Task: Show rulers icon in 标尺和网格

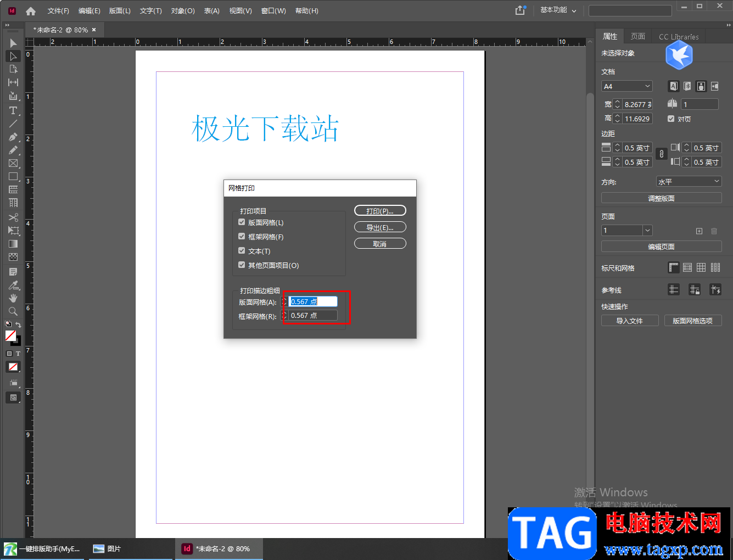Action: pyautogui.click(x=674, y=267)
